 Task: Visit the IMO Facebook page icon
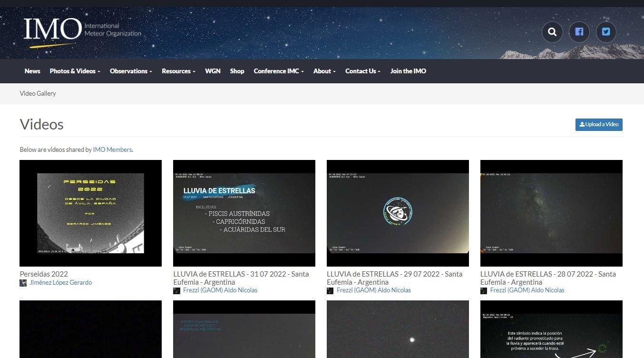(x=579, y=32)
